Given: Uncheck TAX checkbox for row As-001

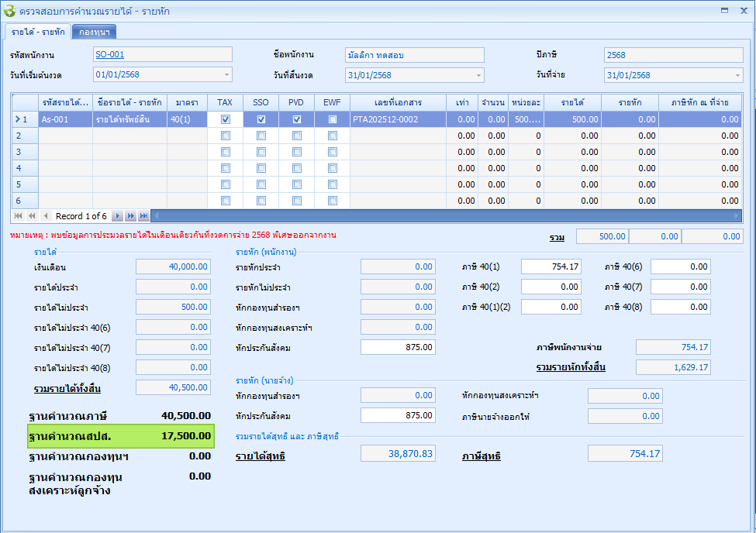Looking at the screenshot, I should coord(225,119).
